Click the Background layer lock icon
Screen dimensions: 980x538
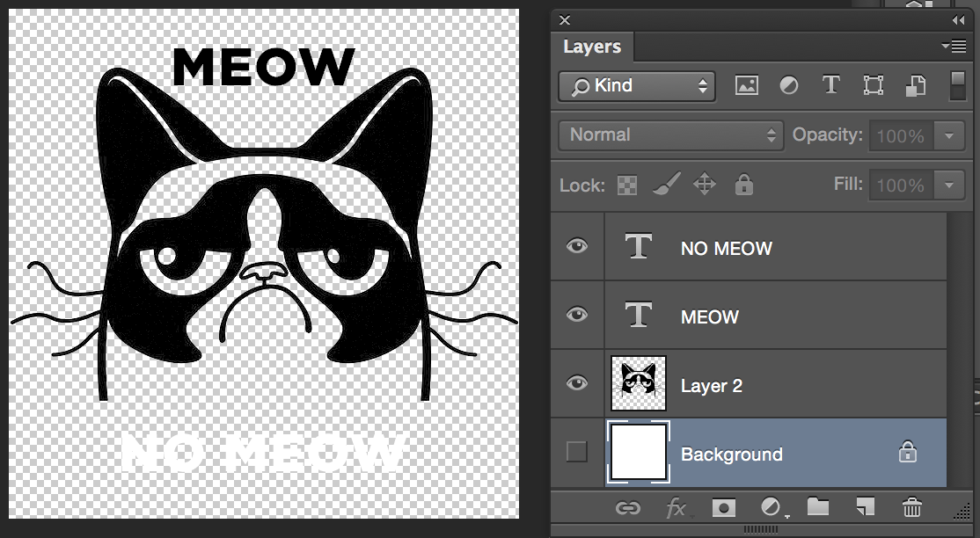(x=908, y=451)
